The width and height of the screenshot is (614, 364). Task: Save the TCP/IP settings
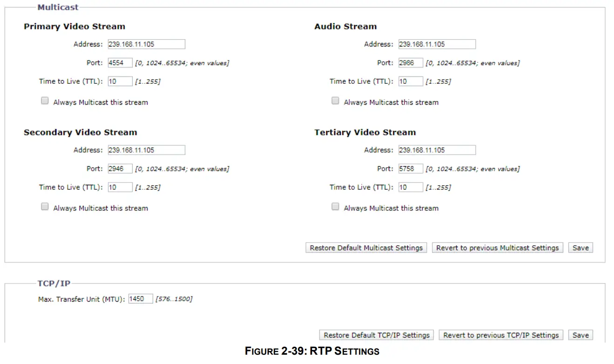[x=580, y=334]
